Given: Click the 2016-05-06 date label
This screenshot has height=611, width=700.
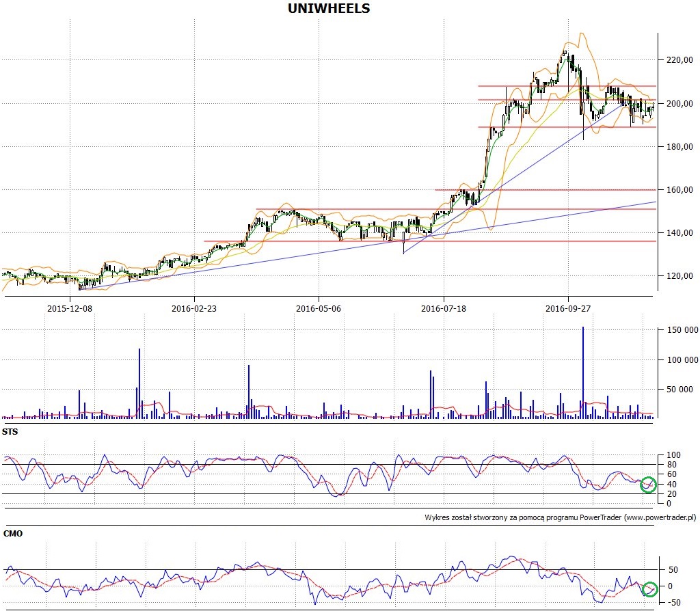Looking at the screenshot, I should pos(319,308).
